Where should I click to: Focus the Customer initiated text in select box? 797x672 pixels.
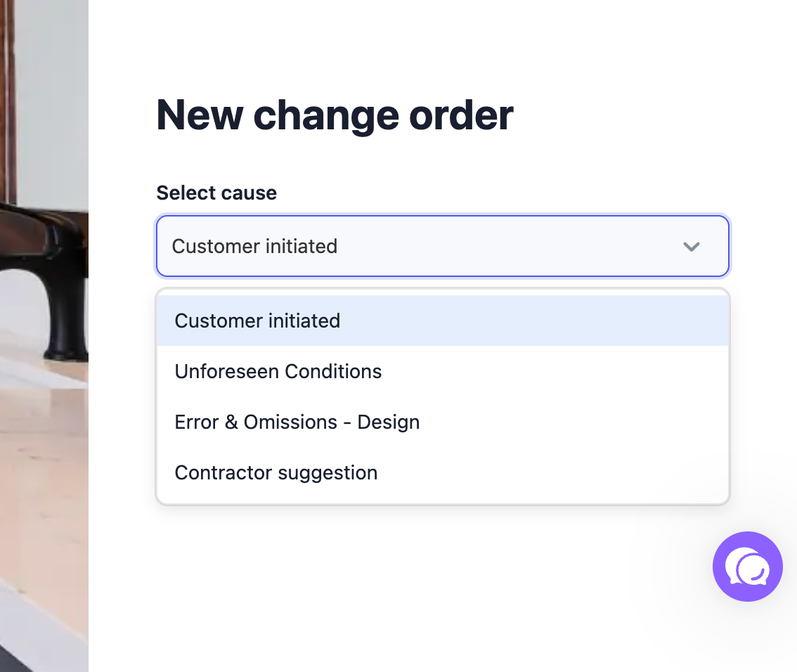tap(254, 247)
